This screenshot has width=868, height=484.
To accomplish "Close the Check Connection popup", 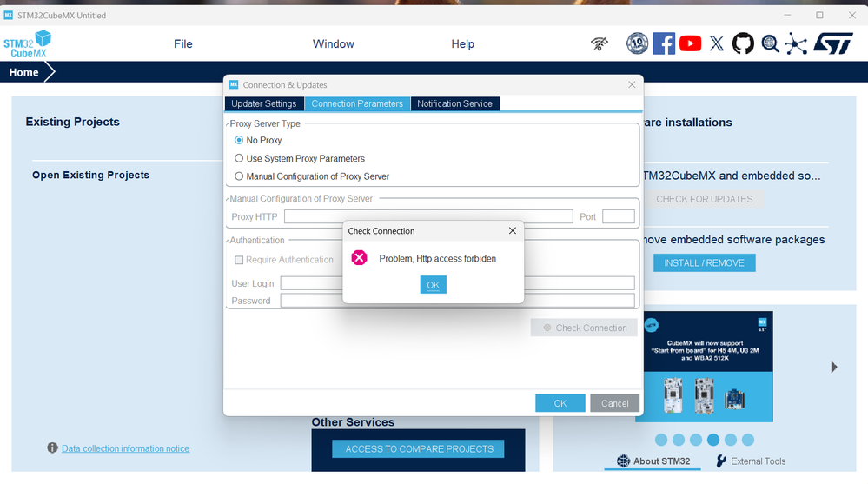I will [x=513, y=231].
